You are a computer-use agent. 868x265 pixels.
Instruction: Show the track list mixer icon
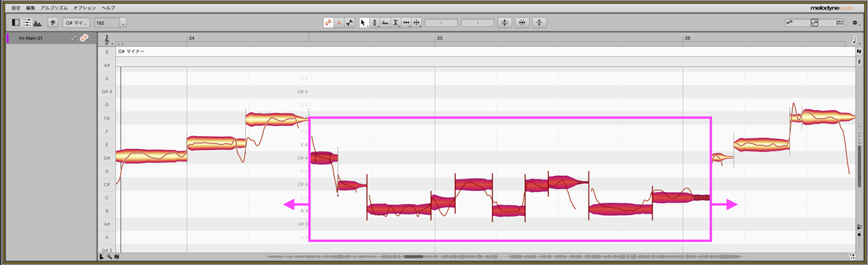pos(26,23)
